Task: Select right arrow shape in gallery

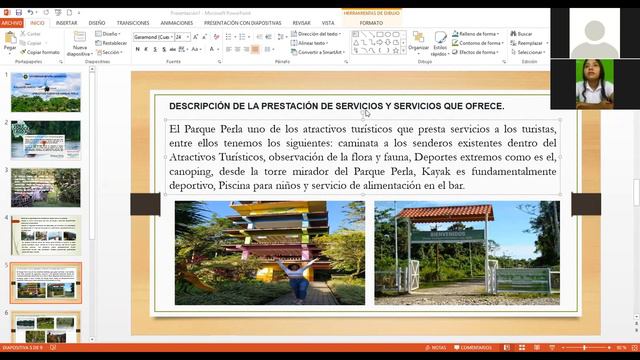Action: 380,42
